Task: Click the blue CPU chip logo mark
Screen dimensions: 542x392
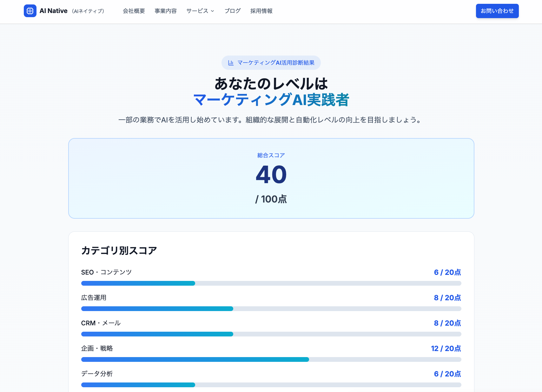Action: 30,11
